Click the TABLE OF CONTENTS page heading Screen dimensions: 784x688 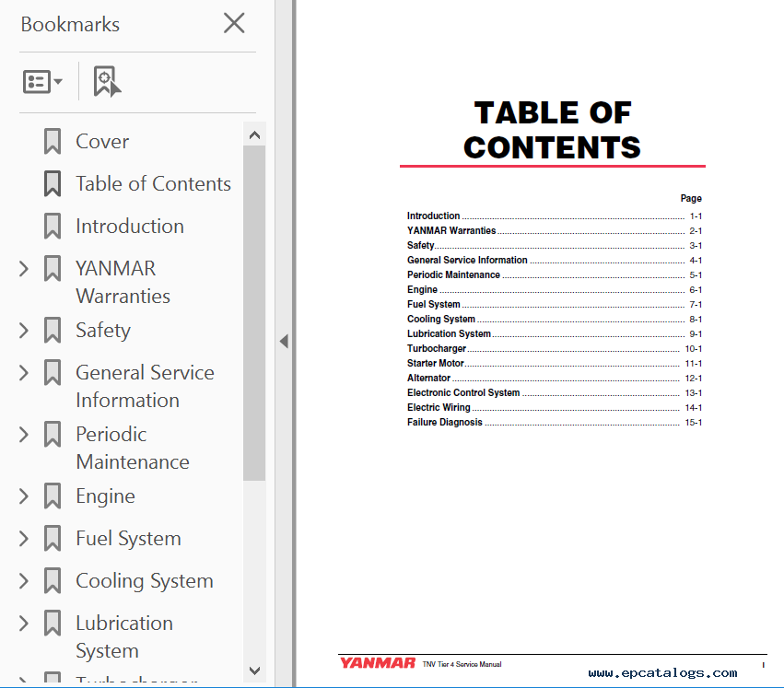(x=553, y=130)
